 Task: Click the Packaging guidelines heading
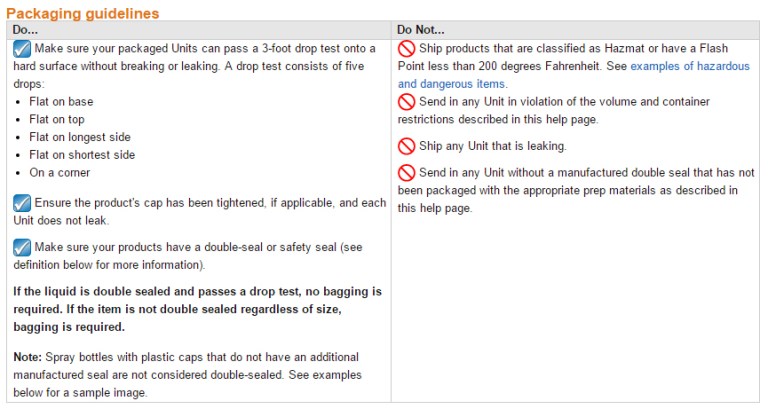(83, 13)
